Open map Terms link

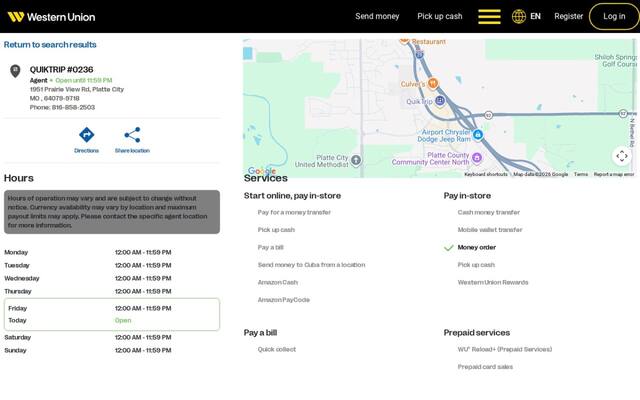click(581, 174)
